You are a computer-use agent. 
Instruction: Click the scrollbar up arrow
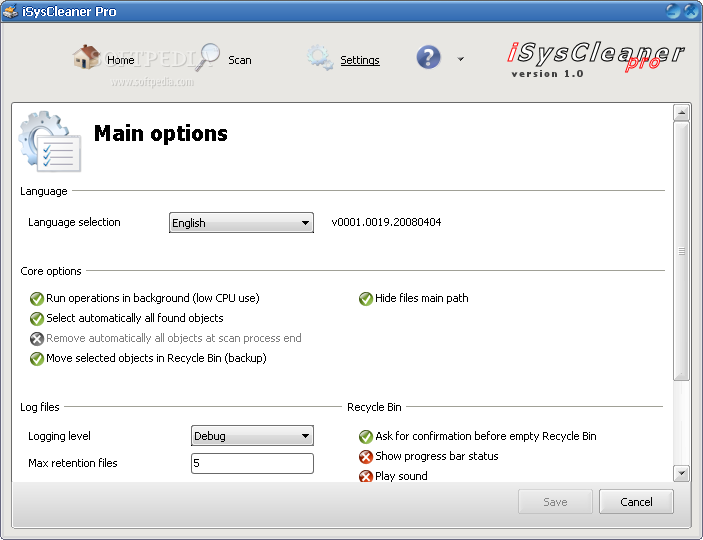coord(681,113)
